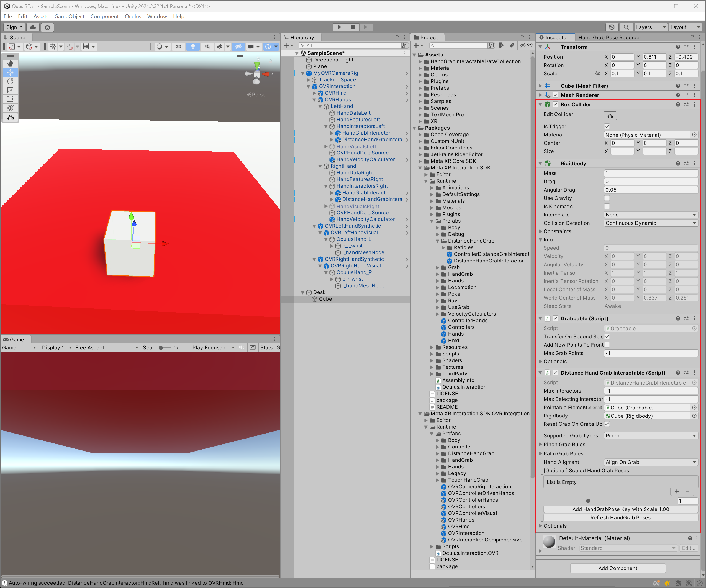
Task: Toggle the Box Collider Is Trigger checkbox
Action: 607,126
